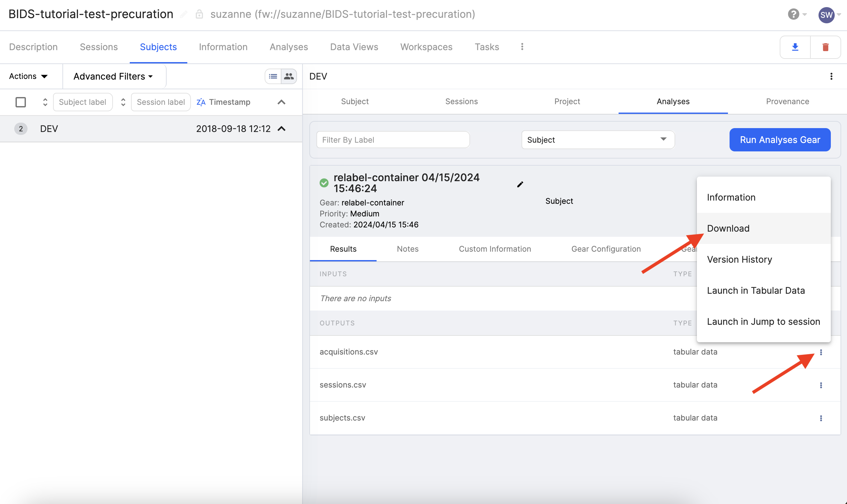847x504 pixels.
Task: Open the Tasks tab
Action: [487, 47]
